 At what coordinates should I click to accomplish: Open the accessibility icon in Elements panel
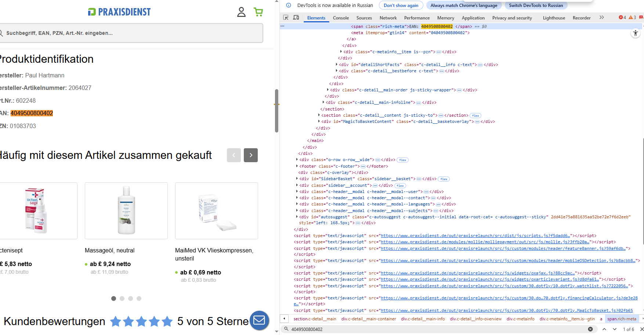click(635, 33)
